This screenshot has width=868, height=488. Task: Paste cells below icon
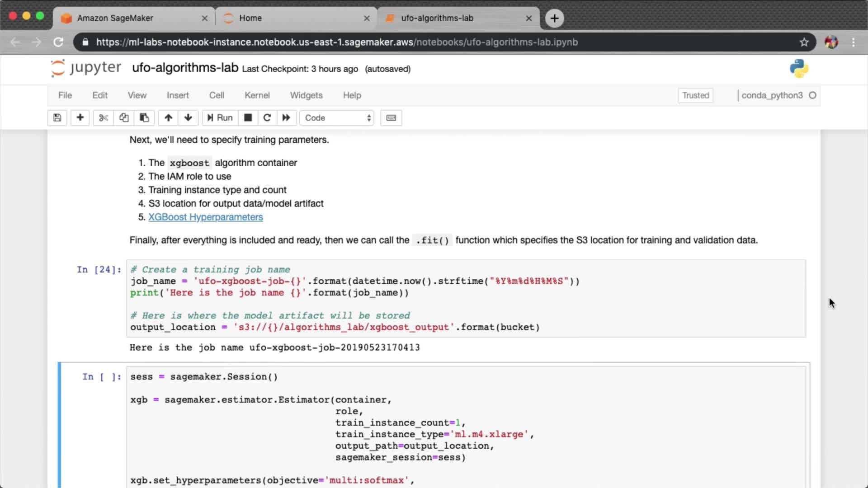(x=144, y=118)
